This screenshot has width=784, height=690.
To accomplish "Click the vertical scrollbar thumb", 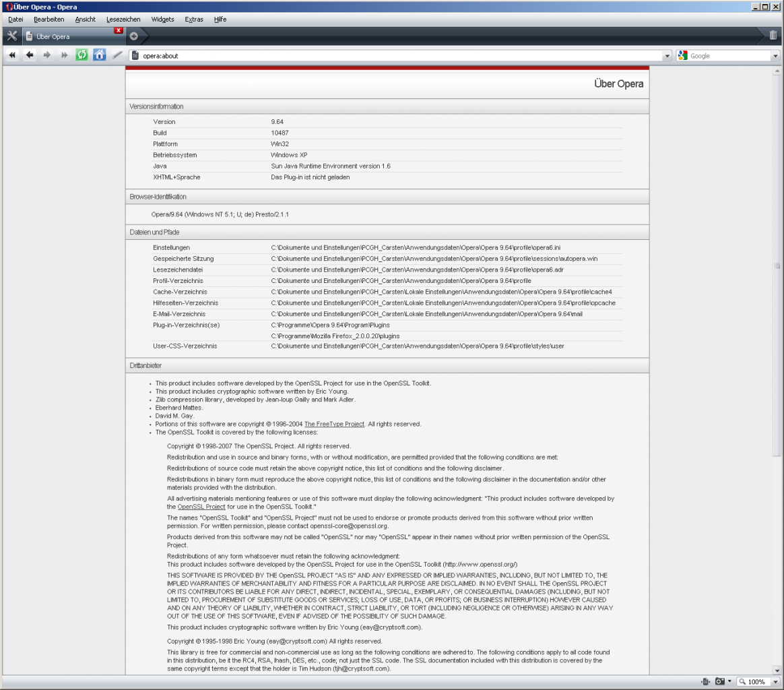I will pyautogui.click(x=777, y=265).
